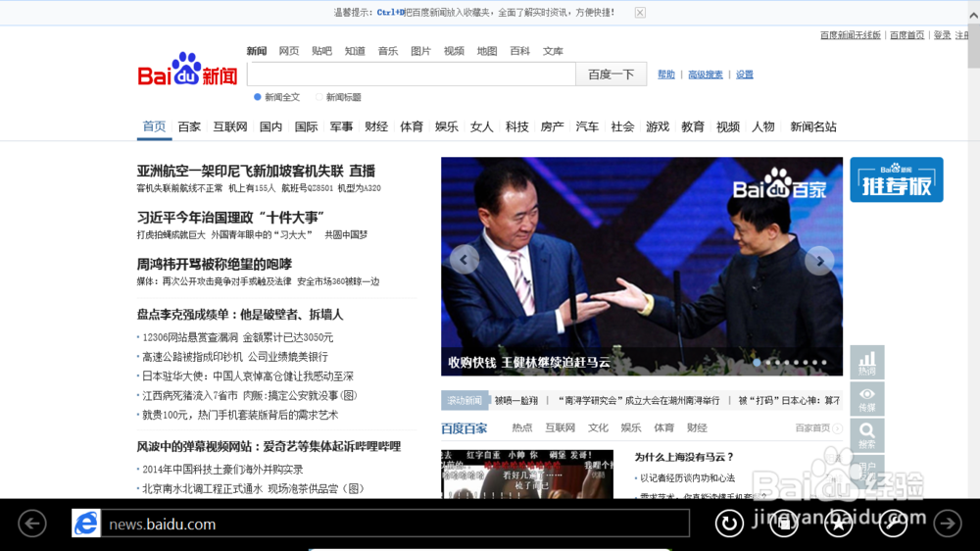Show the previous slide in the carousel
980x551 pixels.
tap(464, 260)
